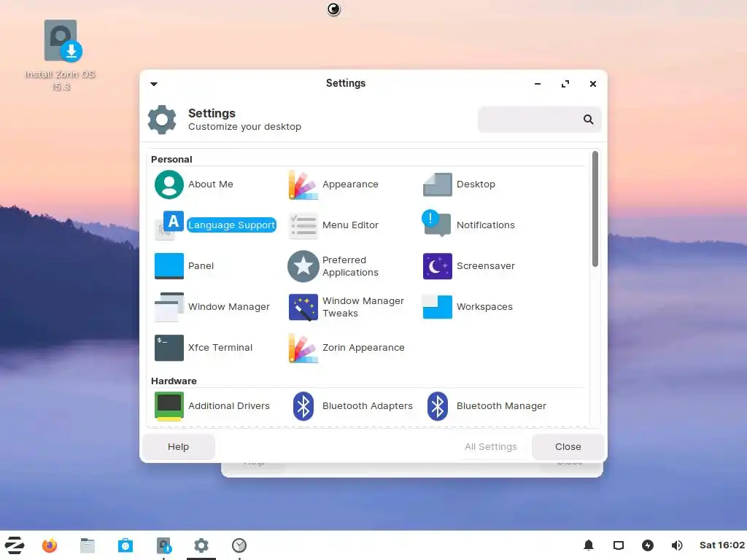
Task: Open the Desktop settings icon
Action: (438, 184)
